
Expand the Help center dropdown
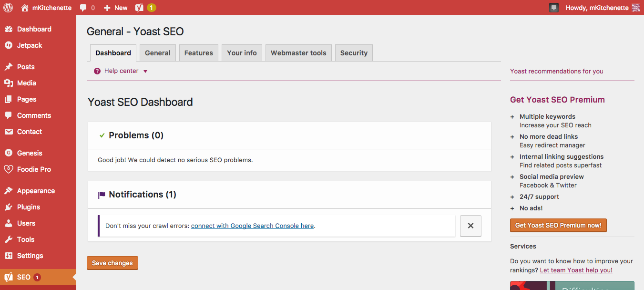coord(122,71)
